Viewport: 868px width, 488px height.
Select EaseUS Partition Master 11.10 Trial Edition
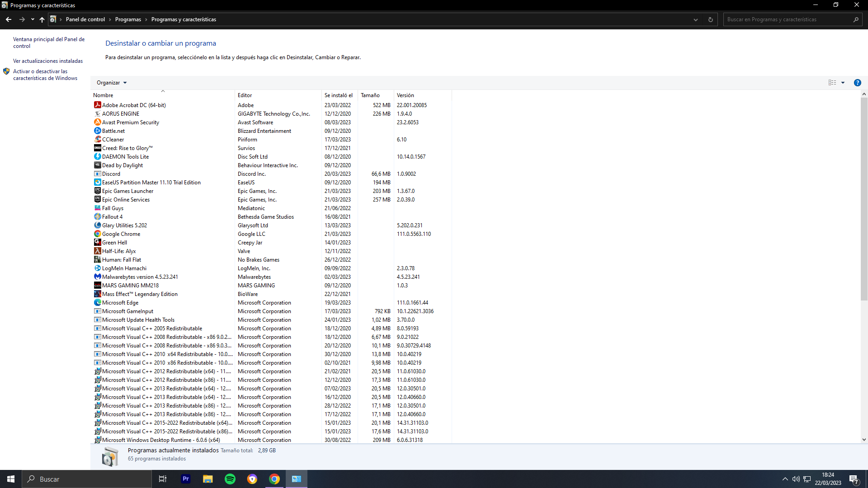(271, 182)
